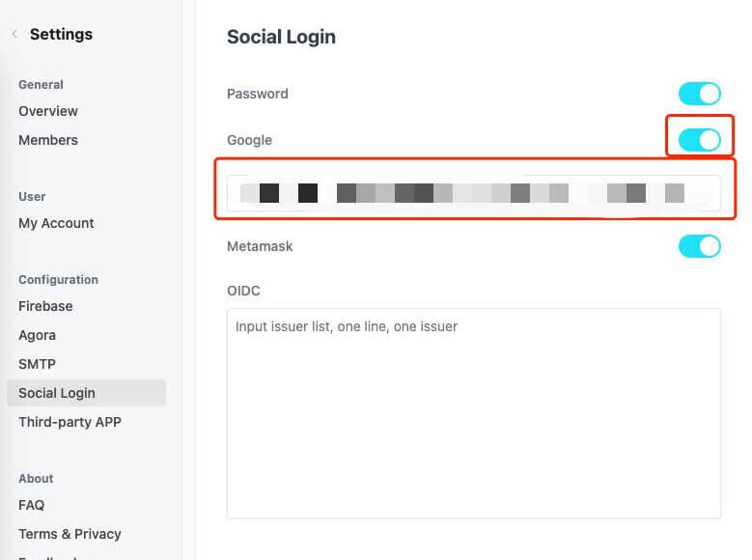Navigate to SMTP settings
Screen dimensions: 752x560
tap(37, 364)
